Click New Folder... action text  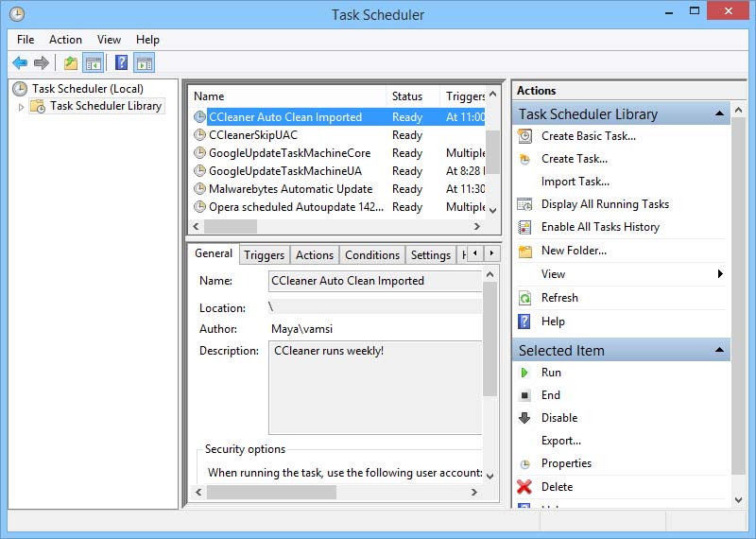click(x=574, y=251)
